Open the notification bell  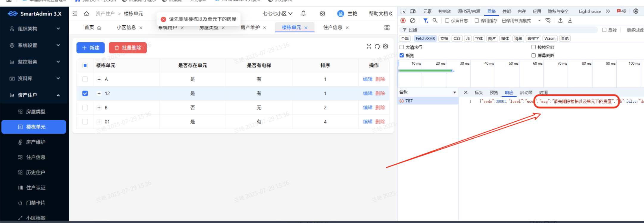[303, 13]
